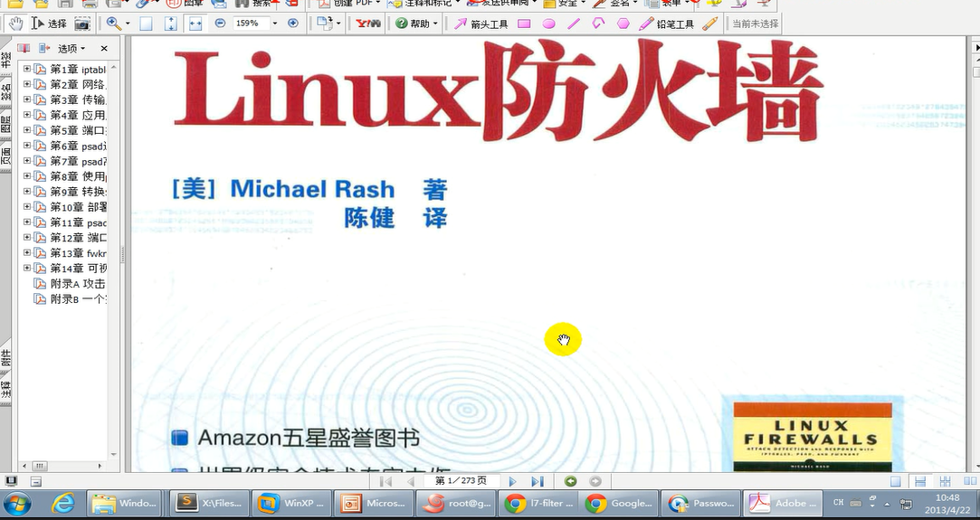
Task: Choose the Zoom magnifier tool
Action: coord(114,24)
